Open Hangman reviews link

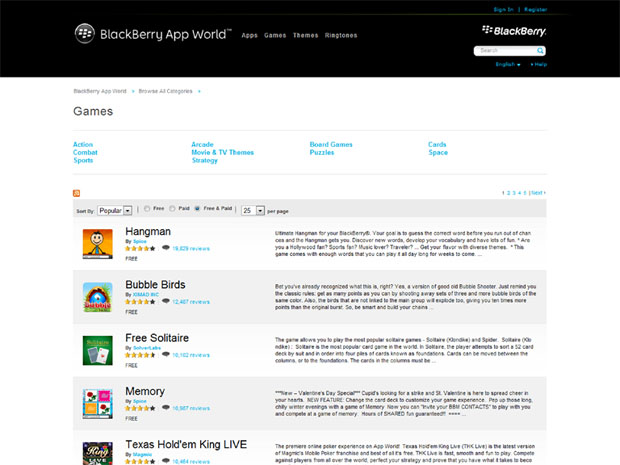[191, 248]
